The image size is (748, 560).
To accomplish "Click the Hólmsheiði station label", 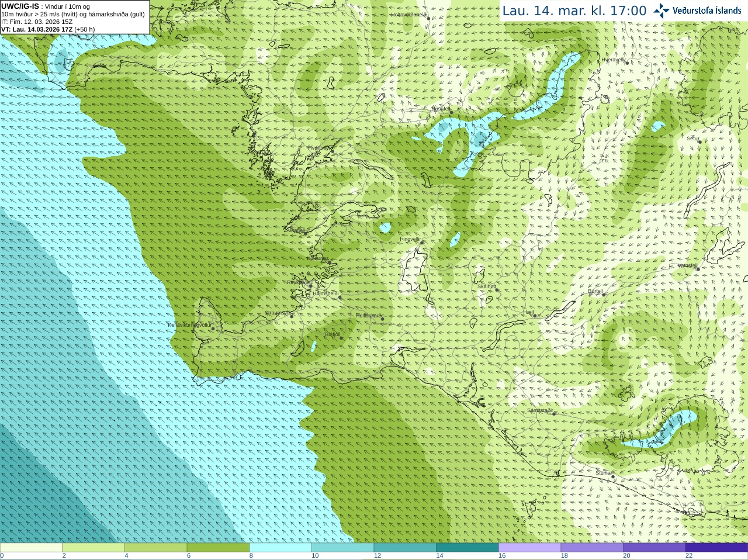I will pyautogui.click(x=325, y=293).
